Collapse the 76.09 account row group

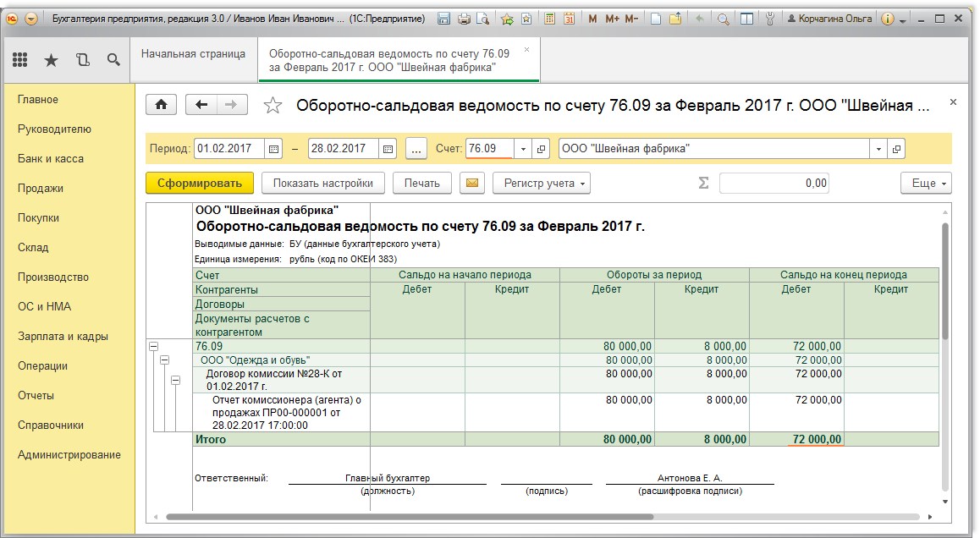coord(153,346)
